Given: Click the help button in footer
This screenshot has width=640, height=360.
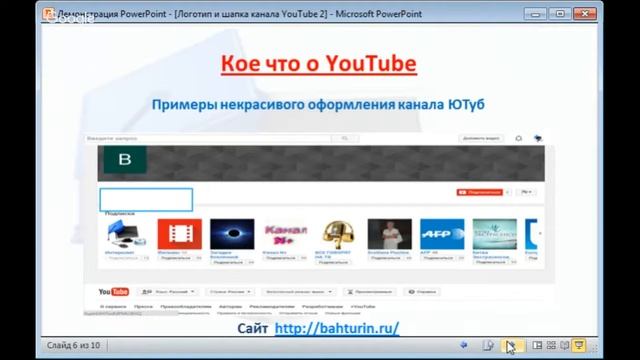Looking at the screenshot, I should pos(422,292).
